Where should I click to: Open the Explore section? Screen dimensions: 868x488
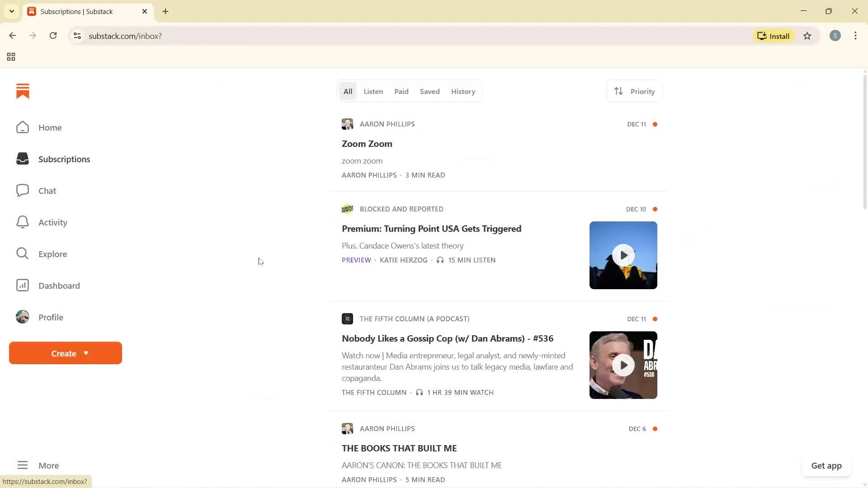tap(52, 253)
